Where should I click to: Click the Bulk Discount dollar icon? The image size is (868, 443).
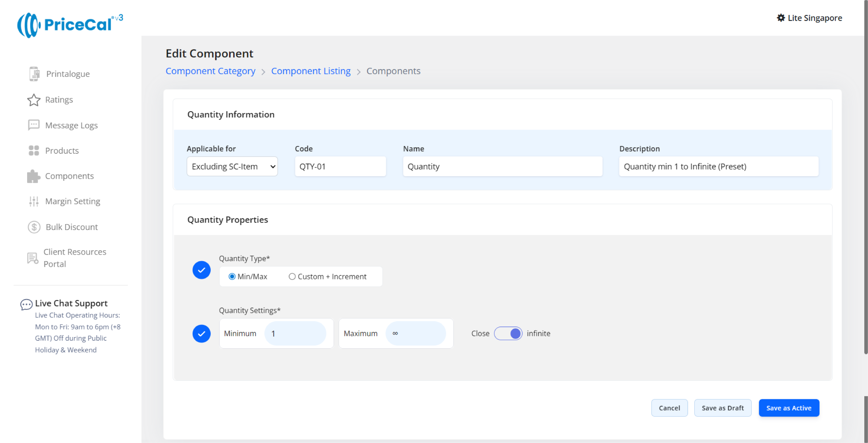(x=34, y=227)
